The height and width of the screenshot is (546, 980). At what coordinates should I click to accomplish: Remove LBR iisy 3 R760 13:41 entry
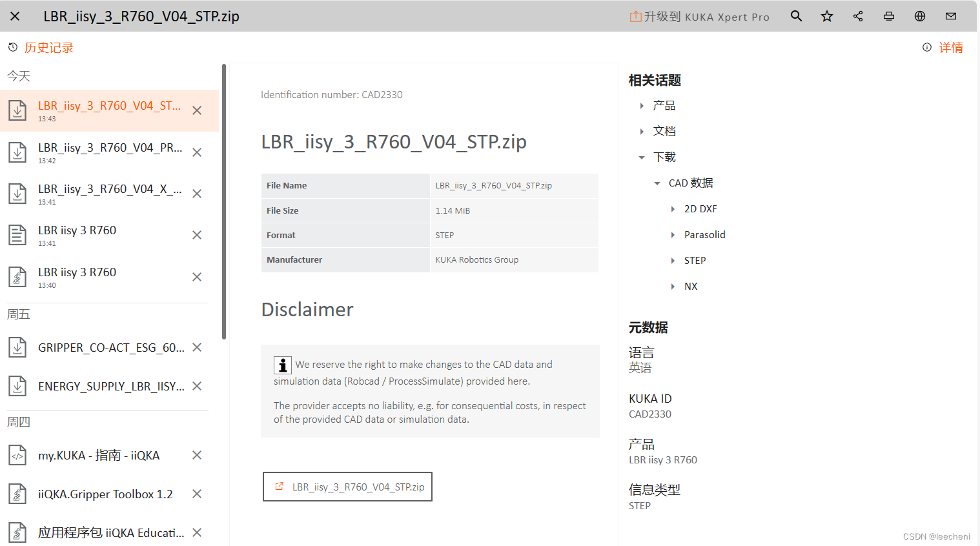(x=197, y=235)
